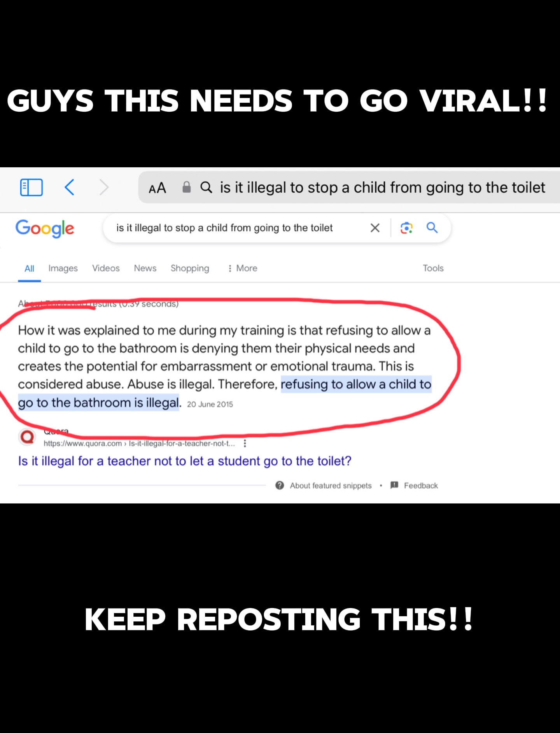Click the browser forward arrow
Viewport: 560px width, 733px height.
pos(103,188)
